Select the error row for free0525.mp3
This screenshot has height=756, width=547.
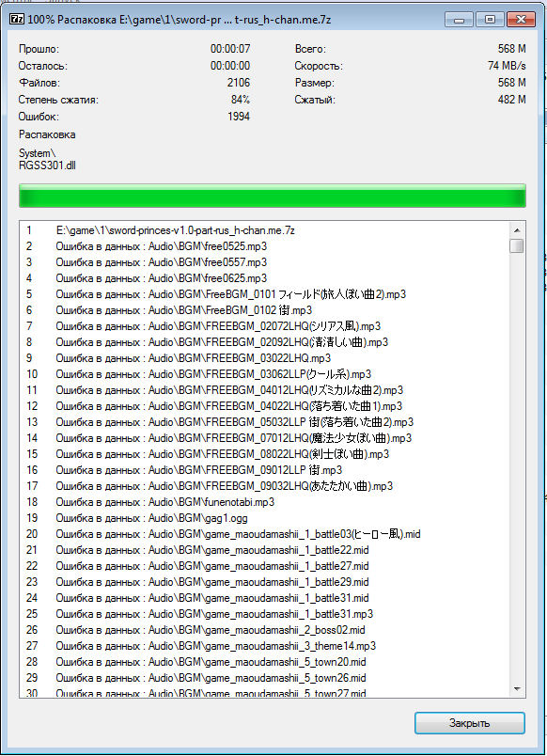pyautogui.click(x=264, y=246)
